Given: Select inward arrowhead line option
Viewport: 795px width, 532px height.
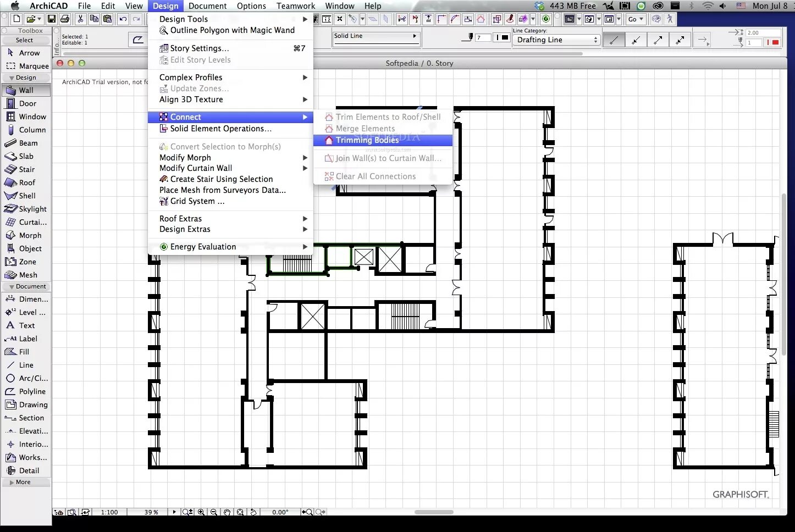Looking at the screenshot, I should (x=636, y=40).
